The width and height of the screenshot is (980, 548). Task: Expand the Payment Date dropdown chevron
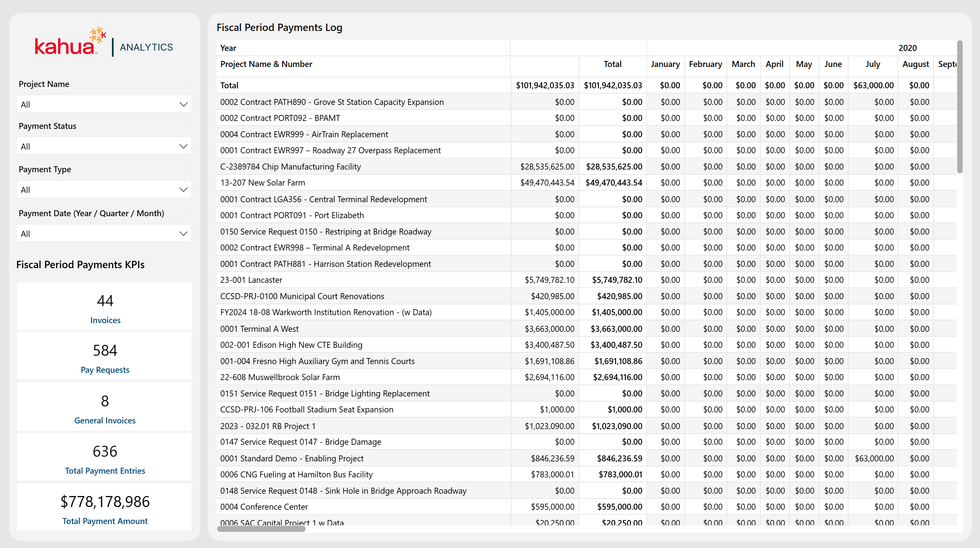(x=183, y=234)
